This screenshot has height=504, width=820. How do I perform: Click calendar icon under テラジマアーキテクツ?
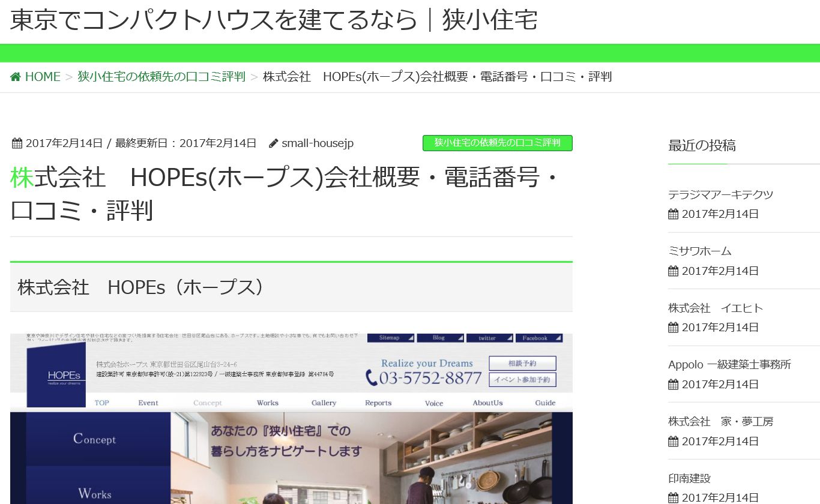click(673, 214)
